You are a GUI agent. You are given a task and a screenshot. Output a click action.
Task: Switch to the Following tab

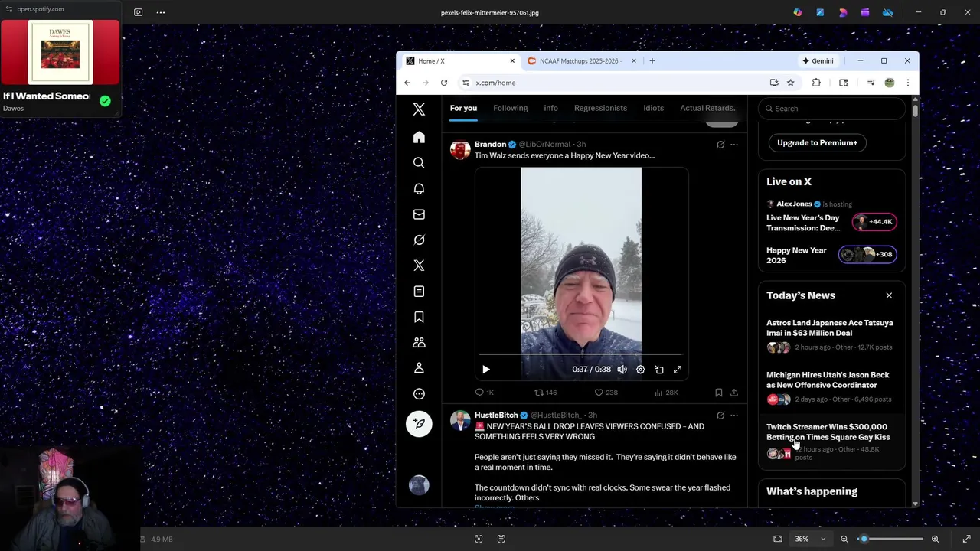511,108
